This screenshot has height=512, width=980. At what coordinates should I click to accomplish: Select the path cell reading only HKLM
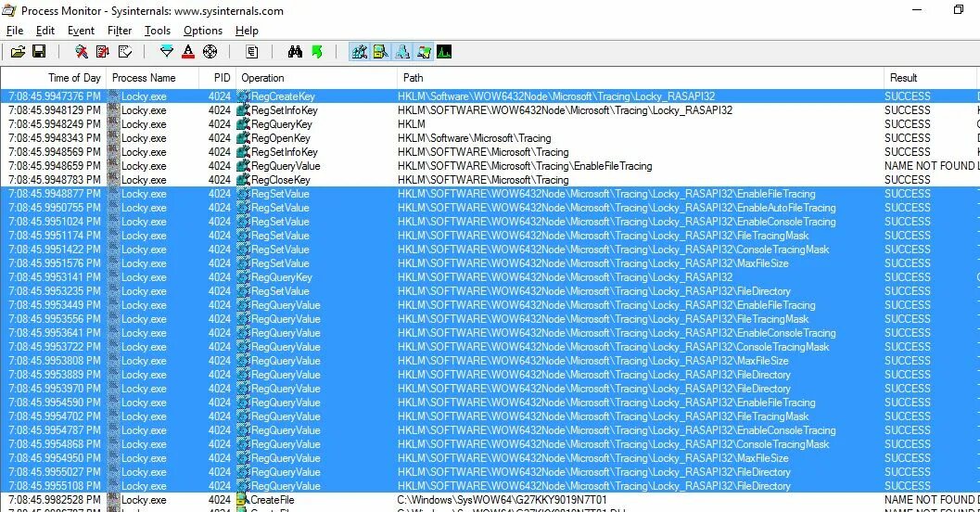[412, 123]
